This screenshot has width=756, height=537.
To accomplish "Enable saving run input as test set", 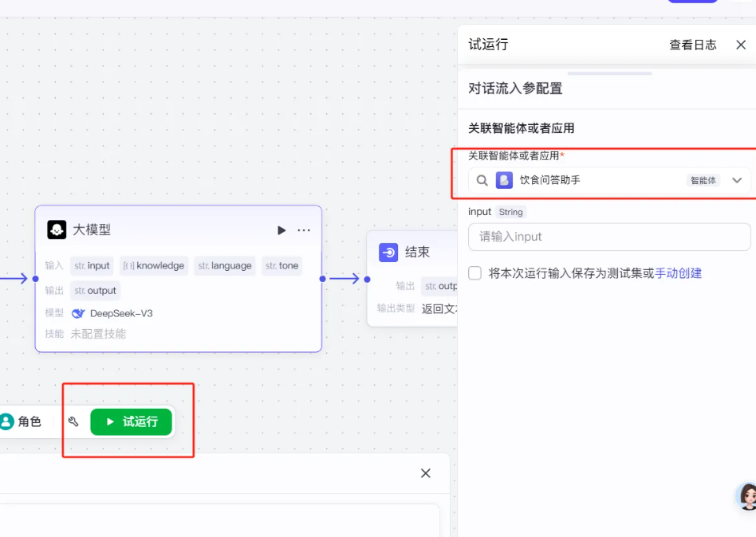I will pyautogui.click(x=475, y=273).
